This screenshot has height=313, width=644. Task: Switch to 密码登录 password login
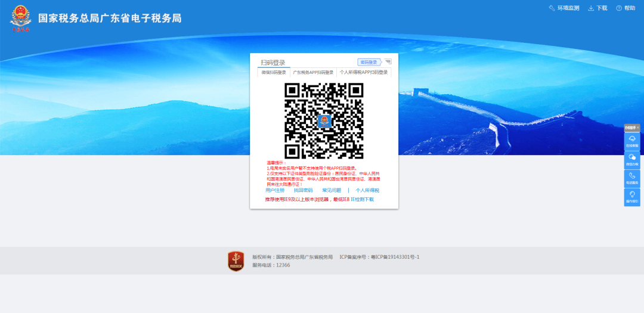369,62
